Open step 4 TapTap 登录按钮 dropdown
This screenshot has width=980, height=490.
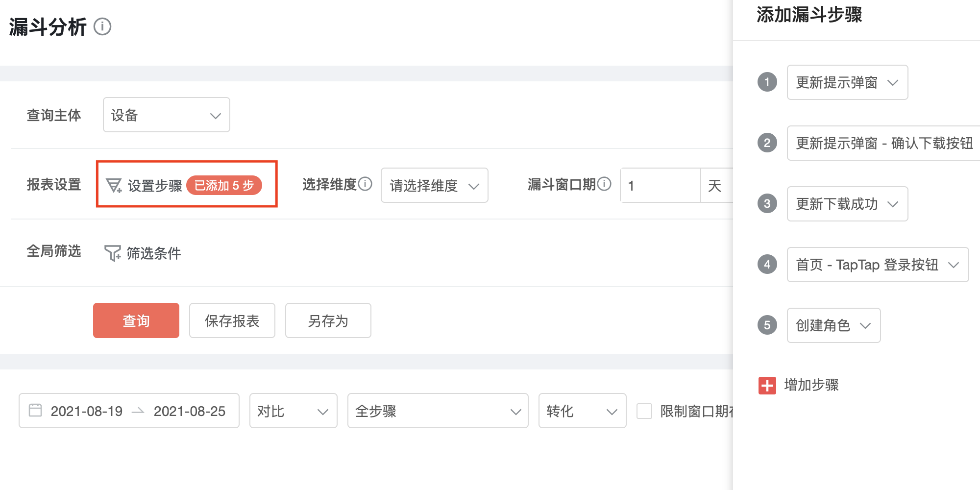(878, 265)
